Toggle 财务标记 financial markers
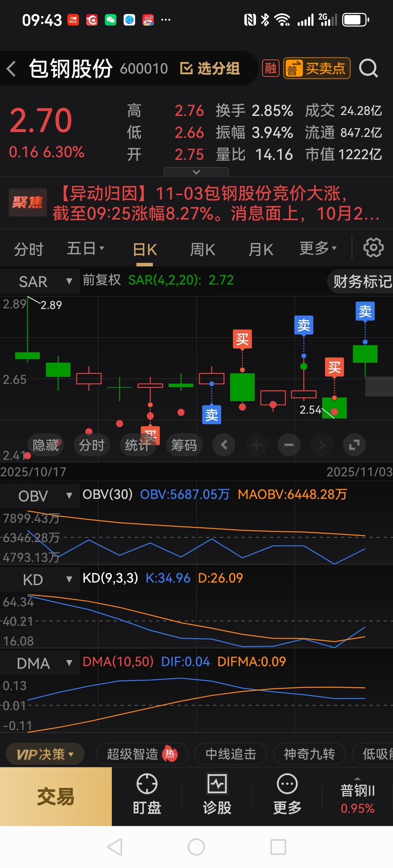 click(x=361, y=281)
